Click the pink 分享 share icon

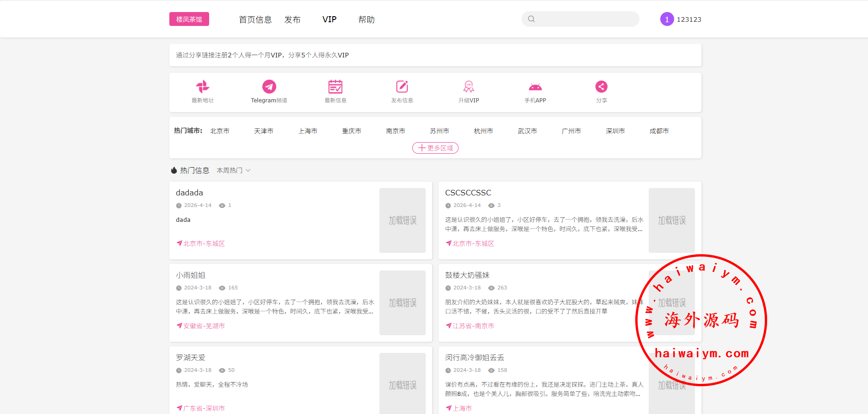(601, 87)
